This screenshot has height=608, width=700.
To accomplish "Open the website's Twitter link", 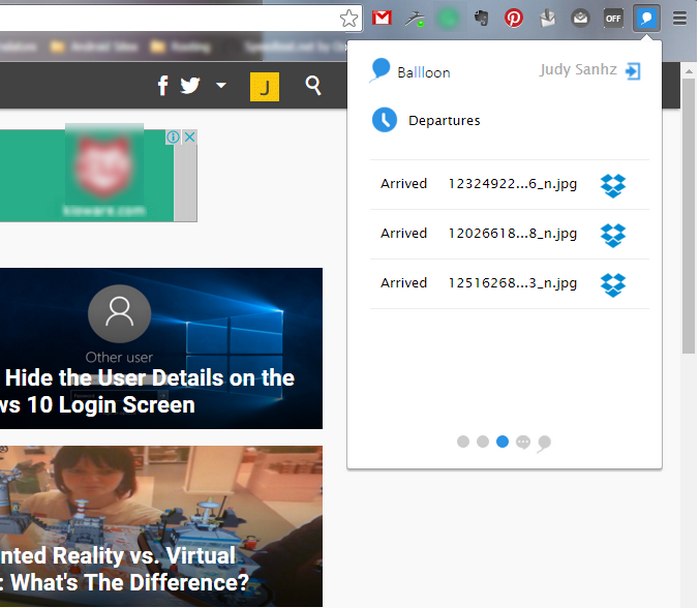I will pyautogui.click(x=190, y=86).
